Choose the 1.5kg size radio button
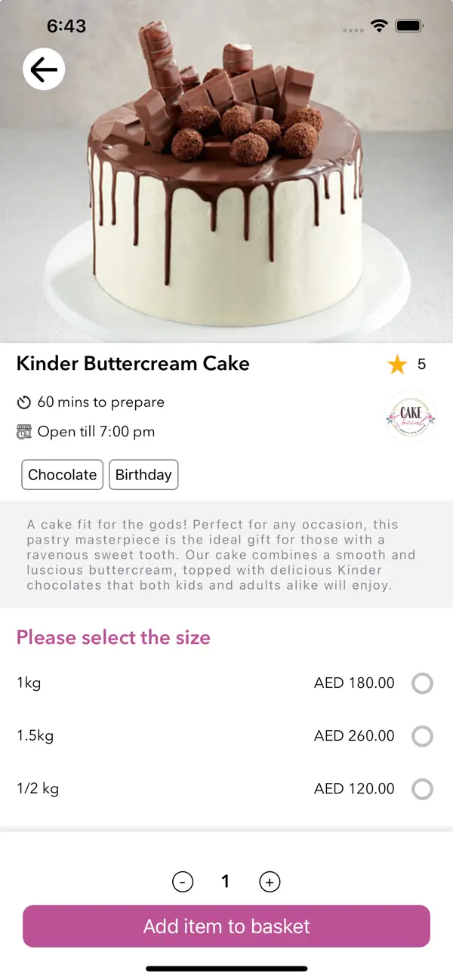This screenshot has height=980, width=453. (x=422, y=736)
